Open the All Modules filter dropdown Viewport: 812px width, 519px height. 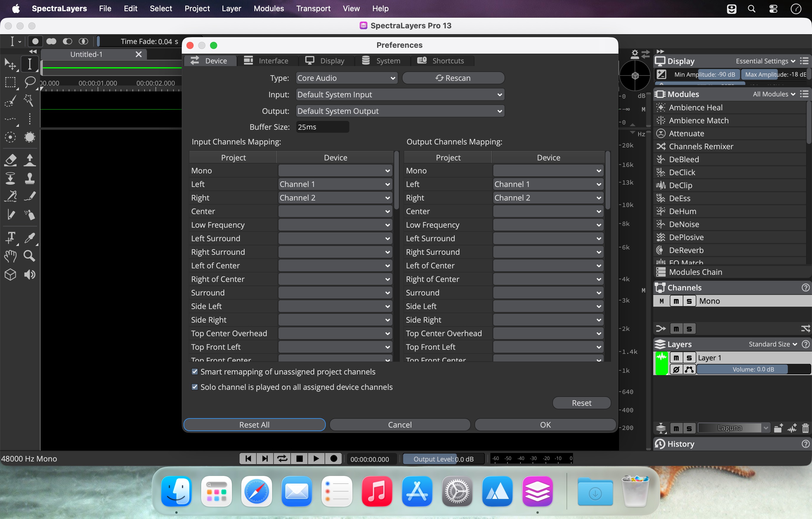(x=774, y=94)
